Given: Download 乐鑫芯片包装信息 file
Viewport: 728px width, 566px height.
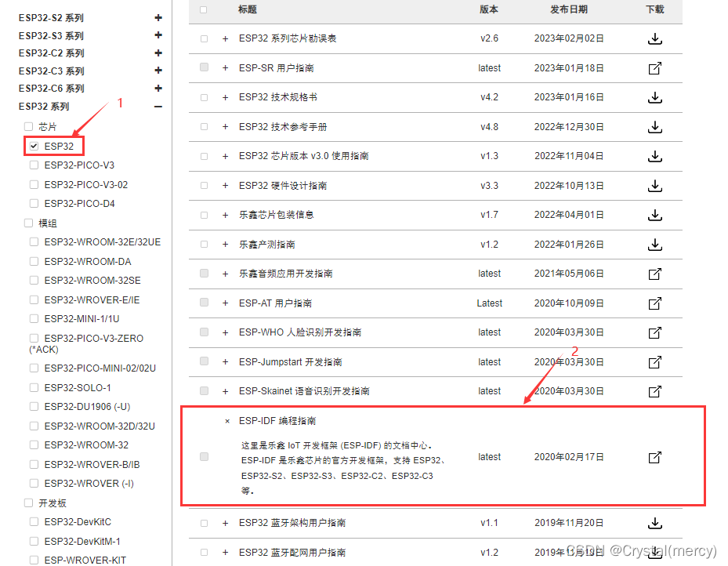Looking at the screenshot, I should (654, 215).
